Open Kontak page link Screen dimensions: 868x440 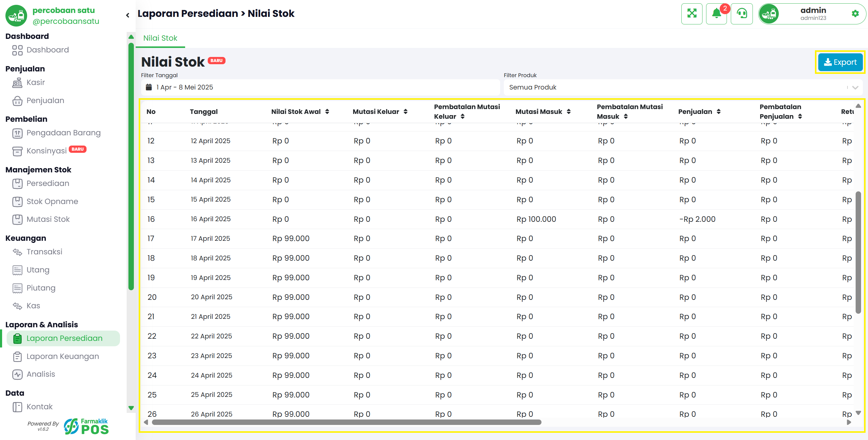(40, 407)
